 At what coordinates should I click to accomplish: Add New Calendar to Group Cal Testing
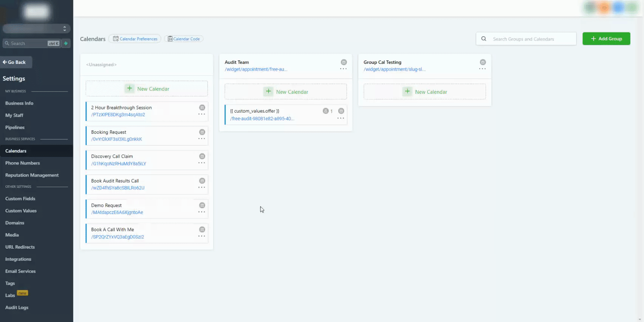pyautogui.click(x=425, y=91)
